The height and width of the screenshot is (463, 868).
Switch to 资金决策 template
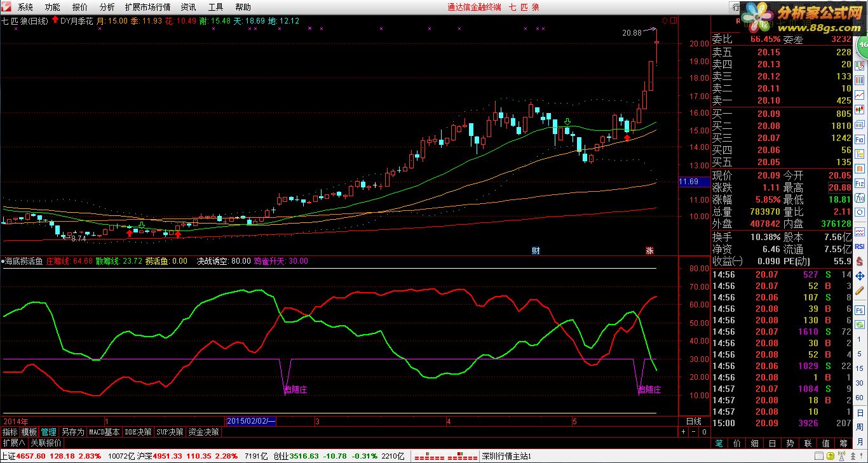click(203, 432)
